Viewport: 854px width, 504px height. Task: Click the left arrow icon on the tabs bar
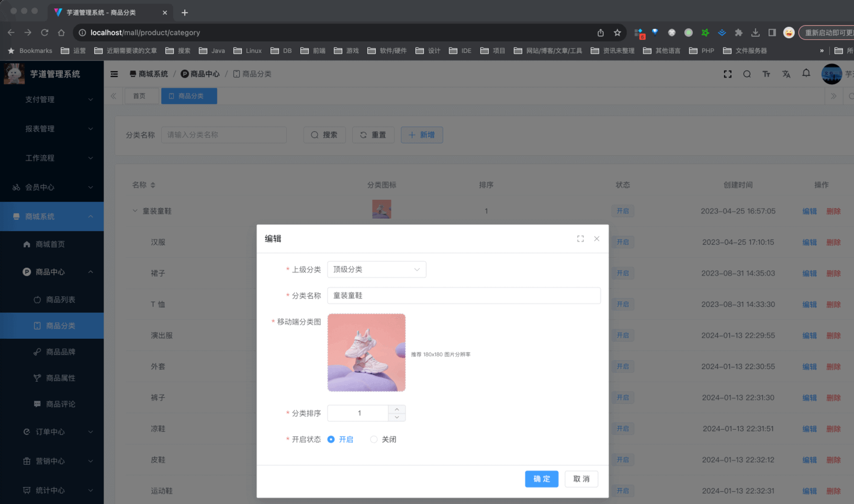coord(113,96)
